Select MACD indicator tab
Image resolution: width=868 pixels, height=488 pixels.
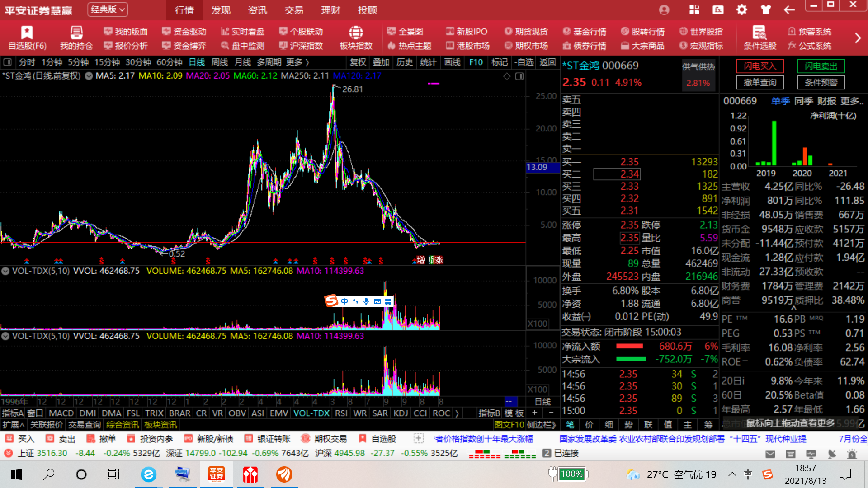pos(61,413)
